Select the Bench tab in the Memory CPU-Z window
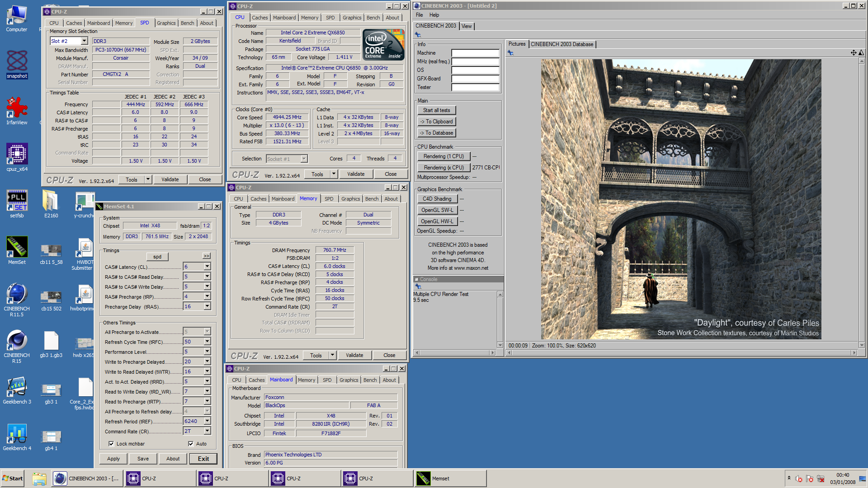The image size is (868, 488). [372, 199]
